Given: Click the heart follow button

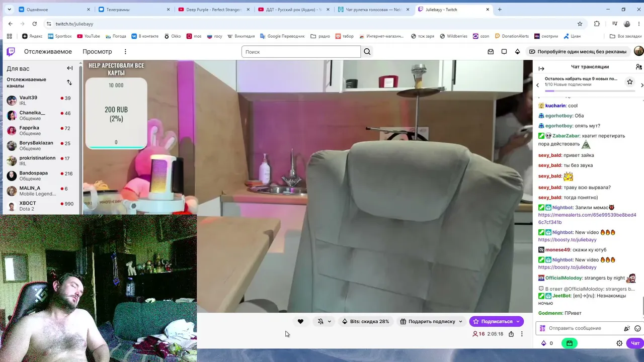Looking at the screenshot, I should (x=300, y=321).
